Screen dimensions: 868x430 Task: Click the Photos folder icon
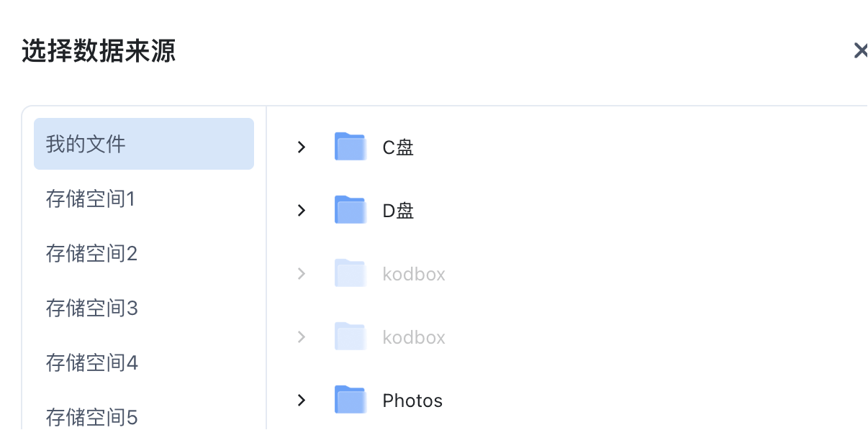[x=351, y=400]
